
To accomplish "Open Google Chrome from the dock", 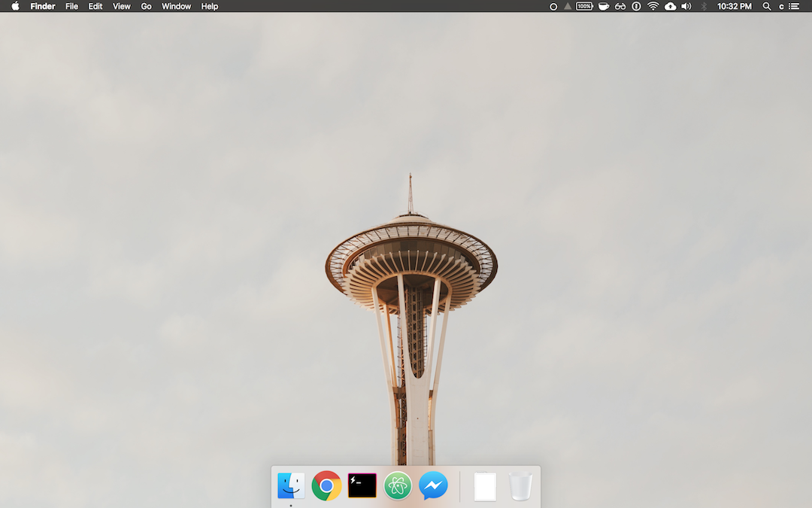I will [x=326, y=485].
